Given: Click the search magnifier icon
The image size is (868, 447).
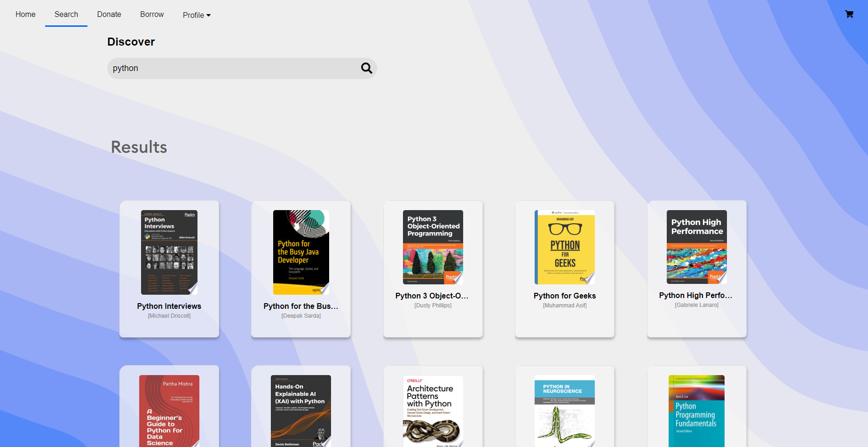Looking at the screenshot, I should [367, 68].
